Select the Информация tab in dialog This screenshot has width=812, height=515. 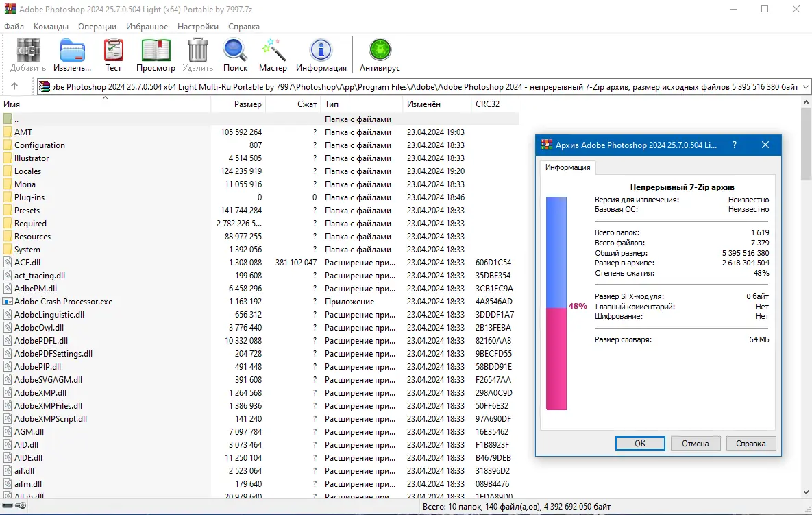(567, 167)
